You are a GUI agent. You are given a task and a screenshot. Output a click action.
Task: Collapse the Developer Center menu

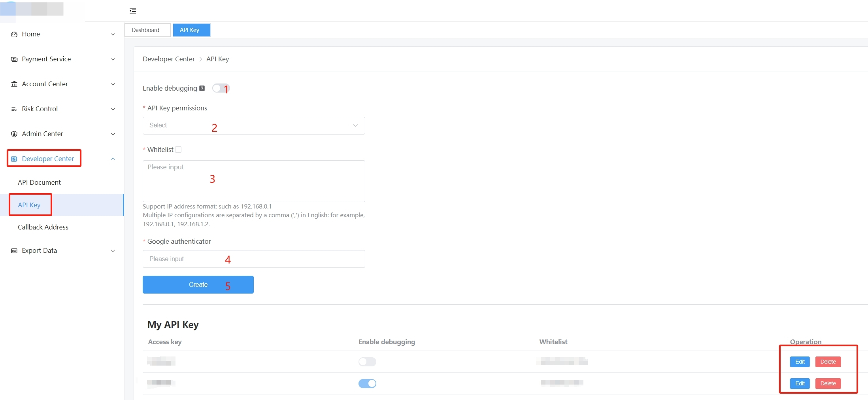pyautogui.click(x=113, y=159)
